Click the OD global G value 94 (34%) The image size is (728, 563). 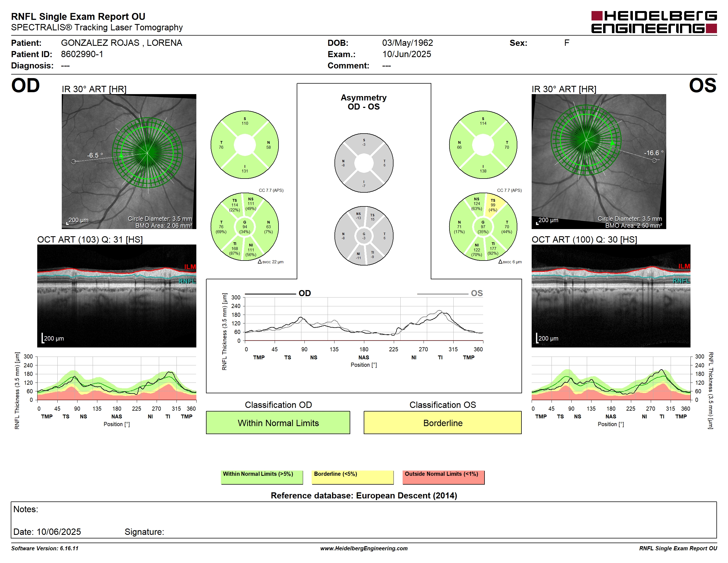tap(245, 227)
